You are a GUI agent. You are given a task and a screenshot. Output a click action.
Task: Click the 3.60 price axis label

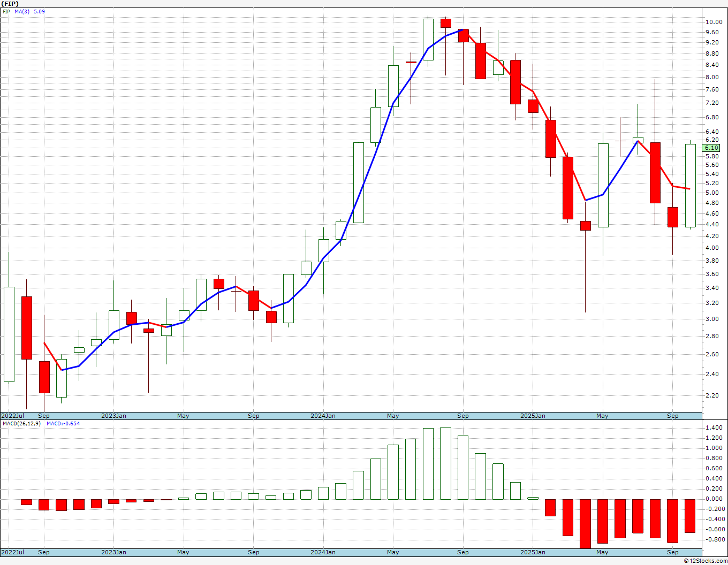(712, 274)
